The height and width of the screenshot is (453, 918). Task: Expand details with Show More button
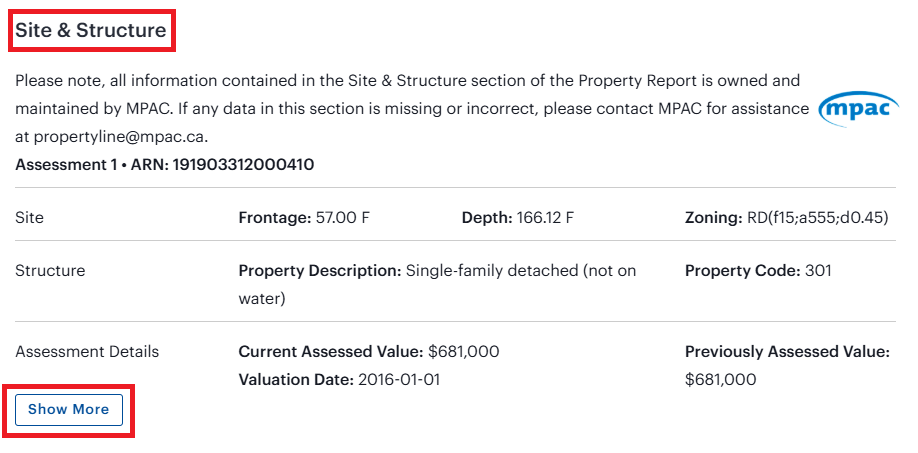point(69,410)
